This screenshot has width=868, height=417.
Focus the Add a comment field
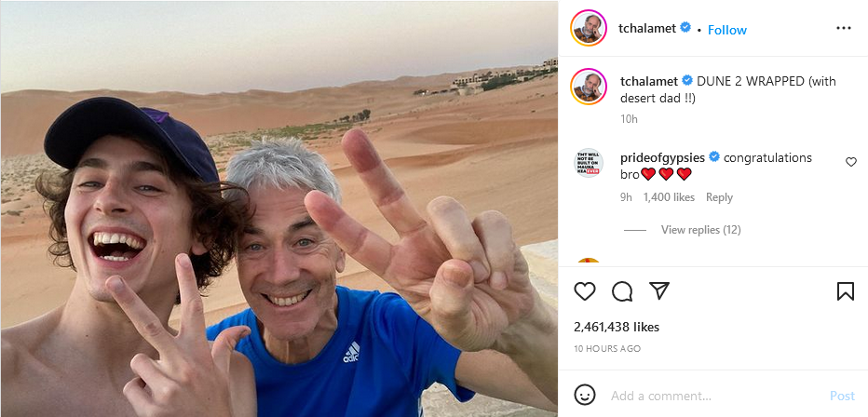tap(714, 396)
